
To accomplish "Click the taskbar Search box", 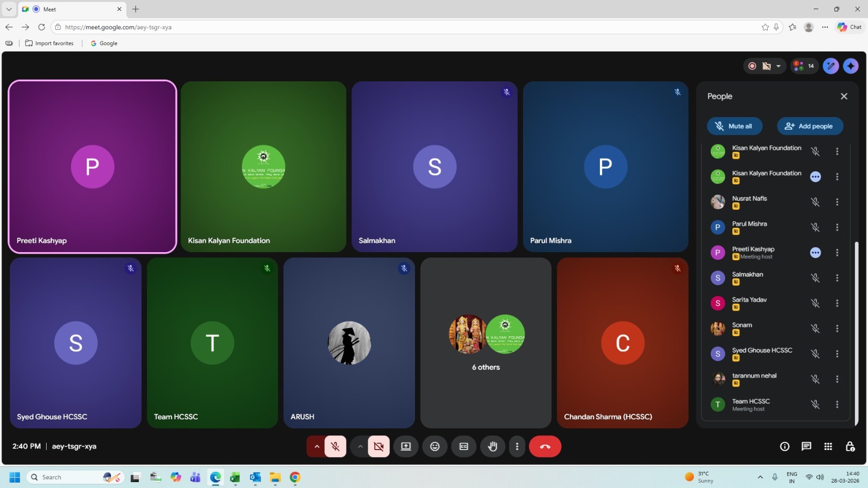I will [x=75, y=477].
